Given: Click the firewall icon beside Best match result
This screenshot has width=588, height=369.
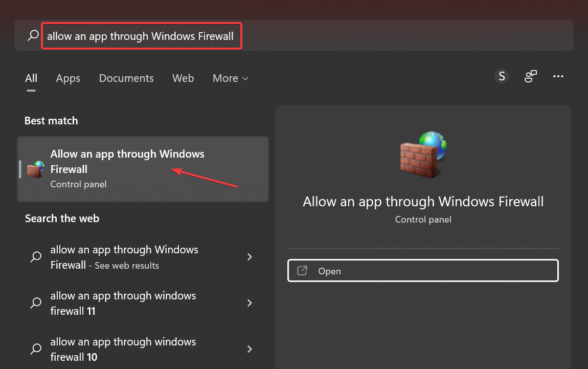Looking at the screenshot, I should click(34, 169).
